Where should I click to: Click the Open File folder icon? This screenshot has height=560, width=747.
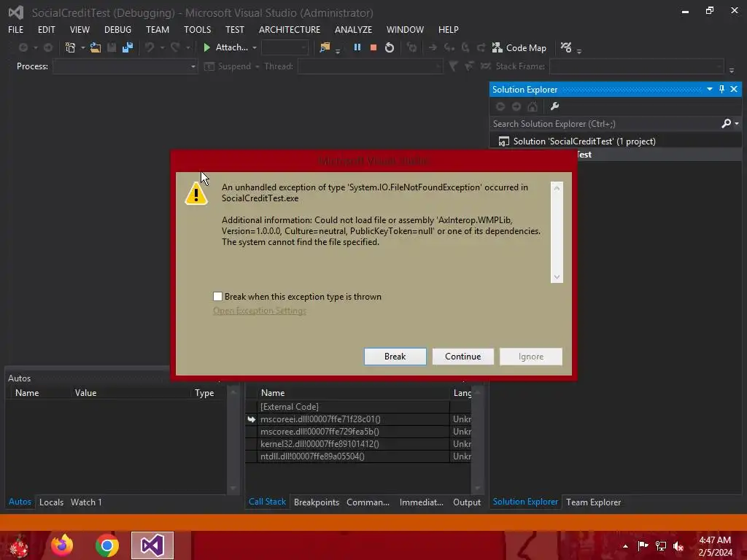click(x=96, y=47)
